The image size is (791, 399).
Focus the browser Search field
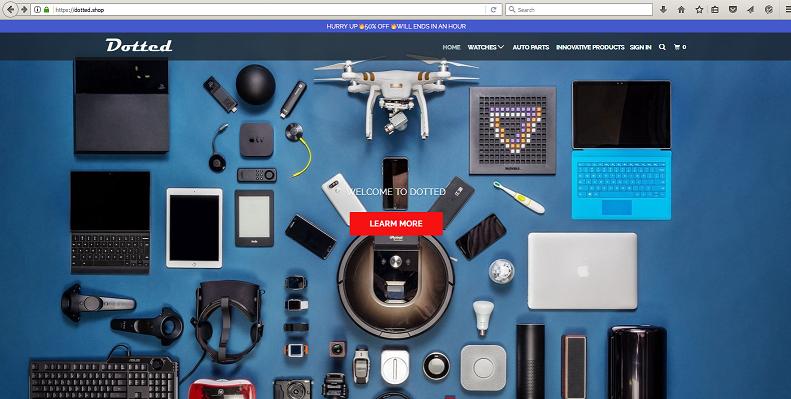[579, 10]
